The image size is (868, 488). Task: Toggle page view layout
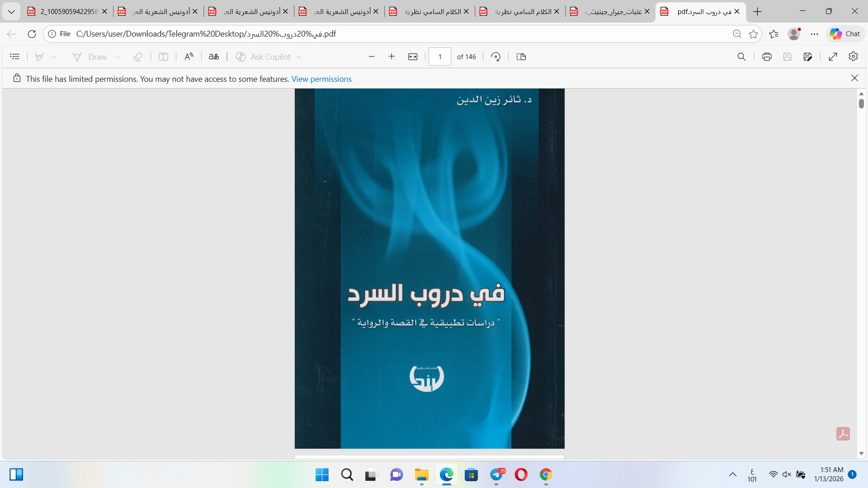(x=521, y=56)
